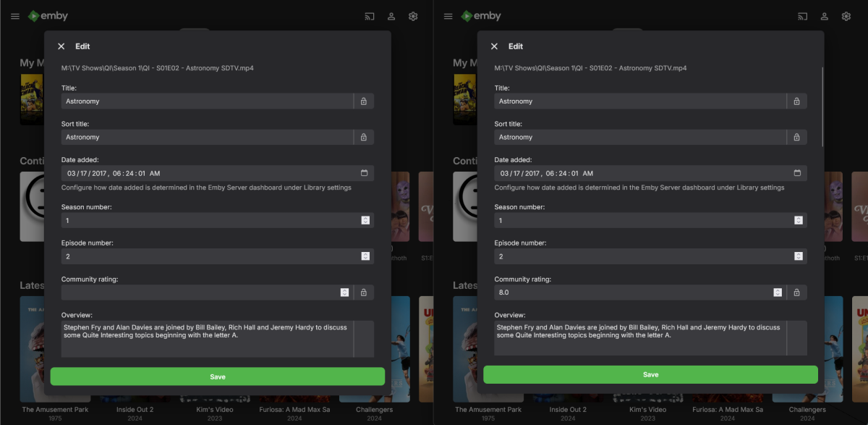The image size is (868, 425).
Task: Open the Furiosa title in the right window
Action: click(728, 410)
